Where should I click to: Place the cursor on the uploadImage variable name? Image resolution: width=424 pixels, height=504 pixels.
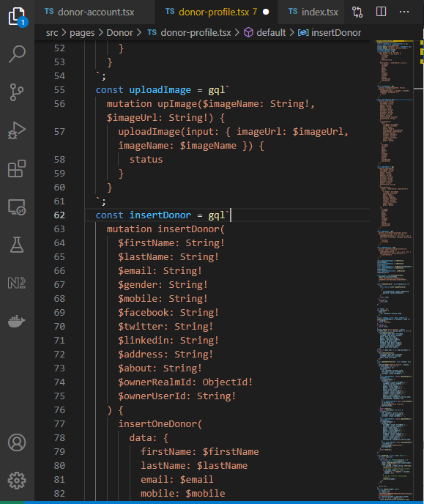click(x=160, y=90)
